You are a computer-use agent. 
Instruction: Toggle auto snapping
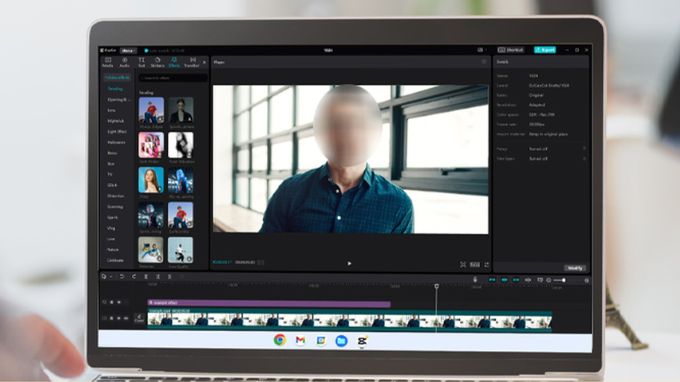tap(504, 281)
